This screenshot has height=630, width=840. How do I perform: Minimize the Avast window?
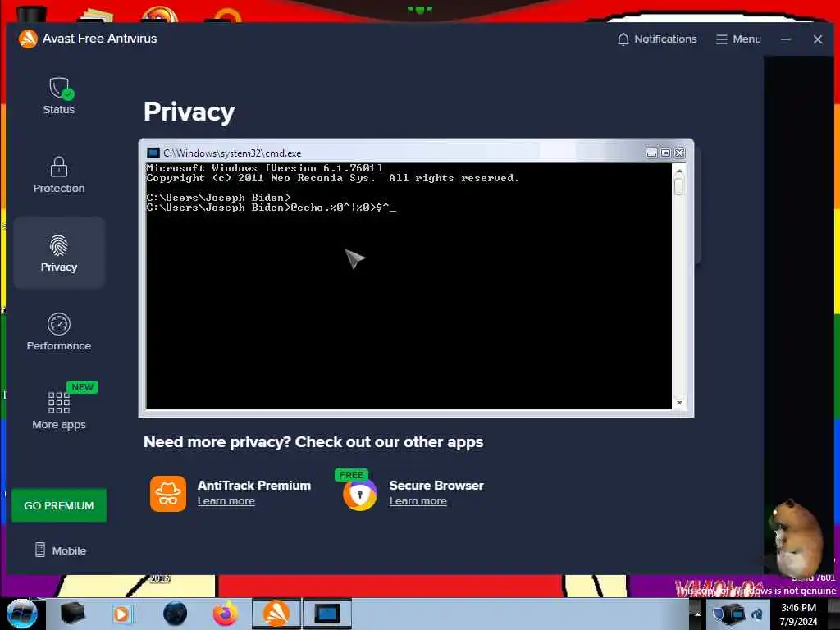[x=786, y=39]
